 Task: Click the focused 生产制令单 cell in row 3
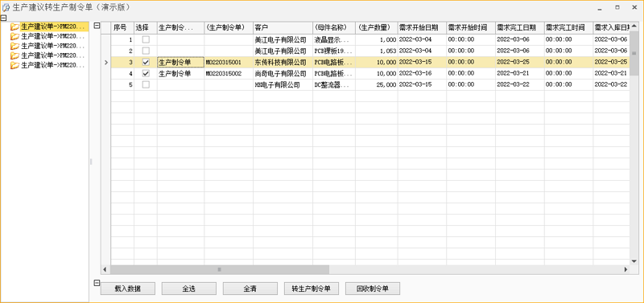click(x=180, y=63)
